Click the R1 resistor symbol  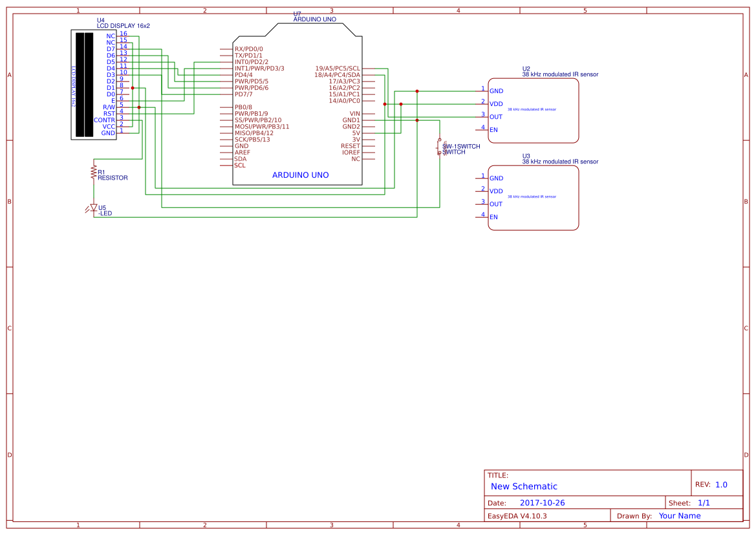92,173
